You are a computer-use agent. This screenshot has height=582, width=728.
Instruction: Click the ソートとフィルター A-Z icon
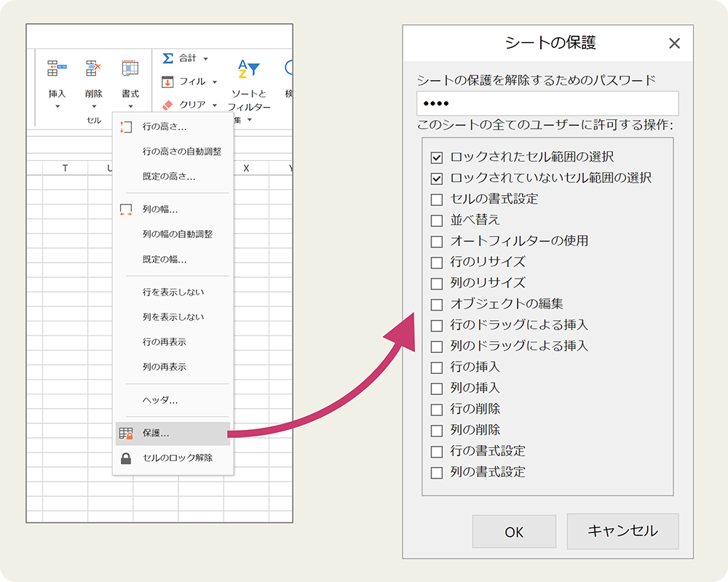[x=249, y=70]
